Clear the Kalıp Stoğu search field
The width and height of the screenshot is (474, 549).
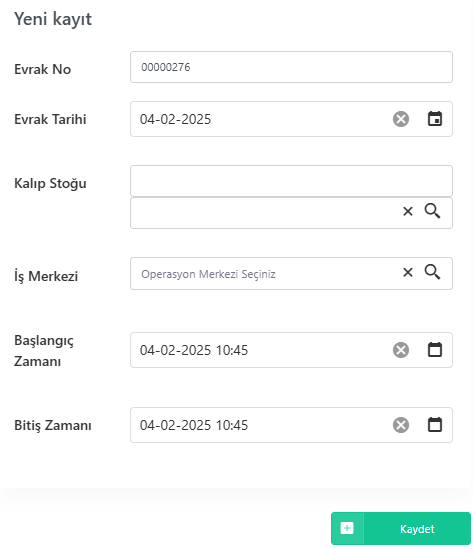[408, 211]
